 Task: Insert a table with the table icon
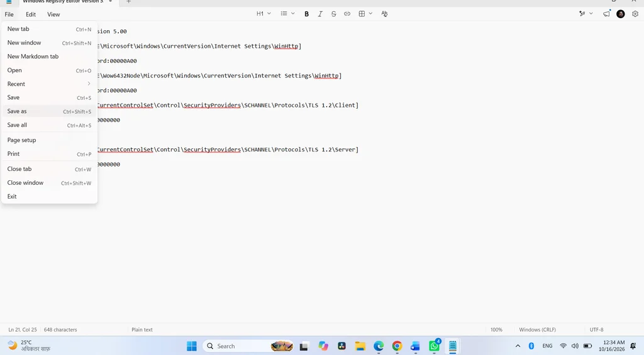pyautogui.click(x=362, y=14)
